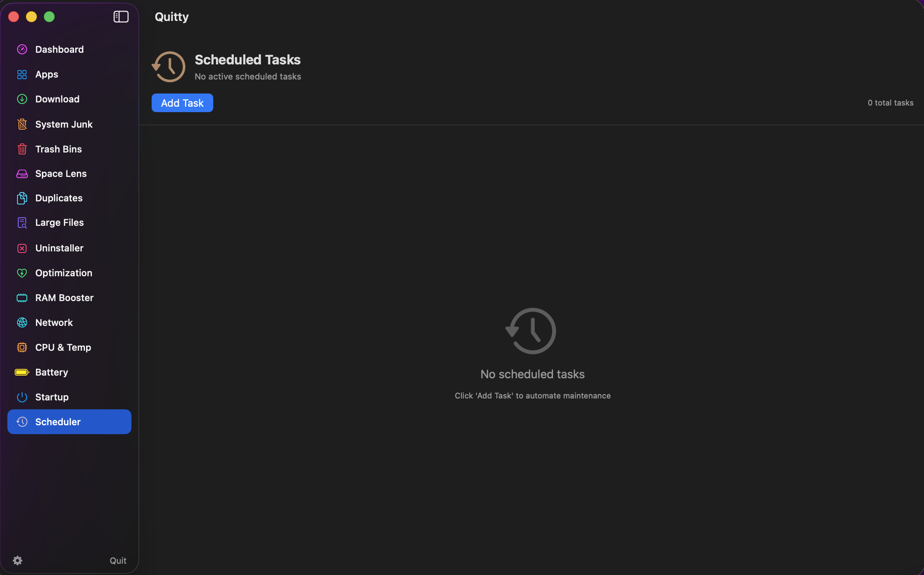Toggle sidebar visibility with the panel icon
The width and height of the screenshot is (924, 575).
coord(121,17)
